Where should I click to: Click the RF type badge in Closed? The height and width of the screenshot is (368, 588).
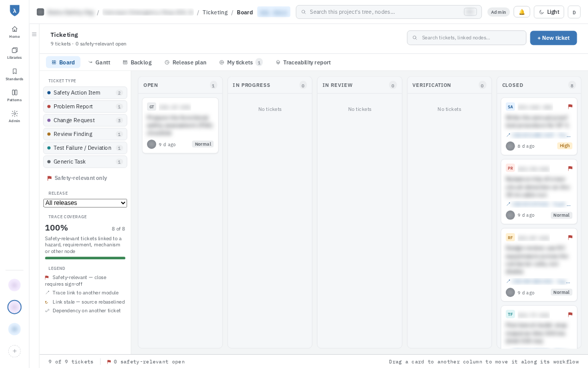[510, 237]
